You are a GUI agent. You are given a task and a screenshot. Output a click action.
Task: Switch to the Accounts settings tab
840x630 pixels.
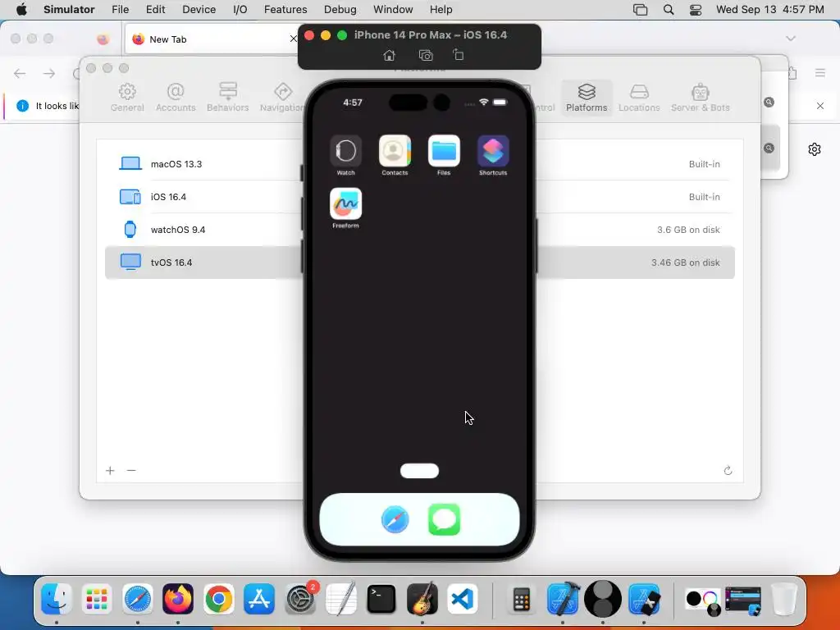(176, 98)
